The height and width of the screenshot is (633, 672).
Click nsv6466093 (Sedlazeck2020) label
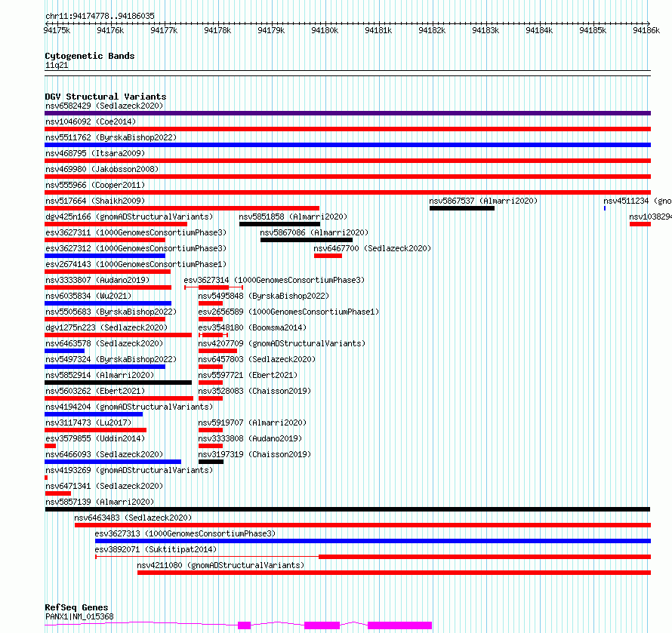tap(104, 454)
